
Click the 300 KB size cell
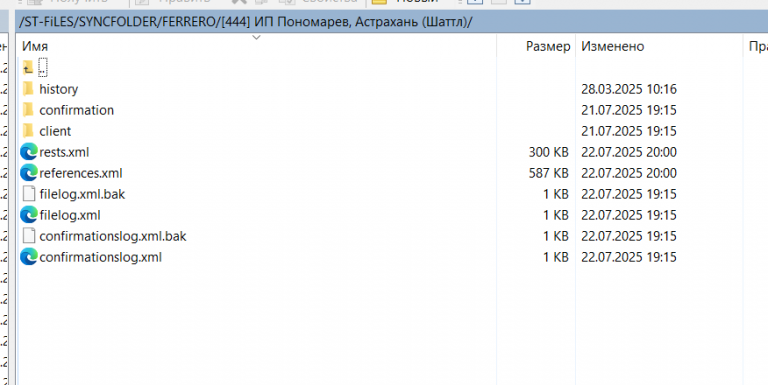click(x=549, y=152)
